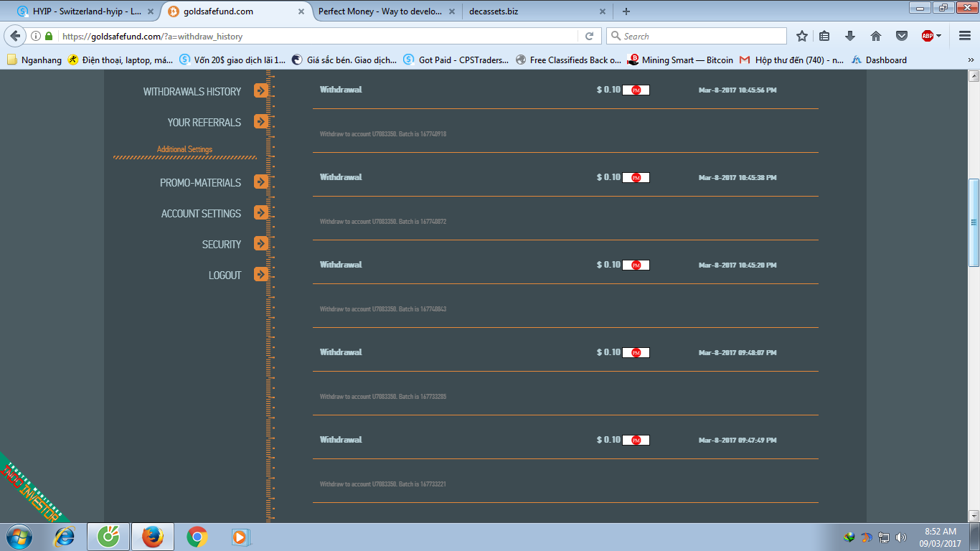Click the vertical scrollbar thumb
The image size is (980, 551).
click(974, 222)
